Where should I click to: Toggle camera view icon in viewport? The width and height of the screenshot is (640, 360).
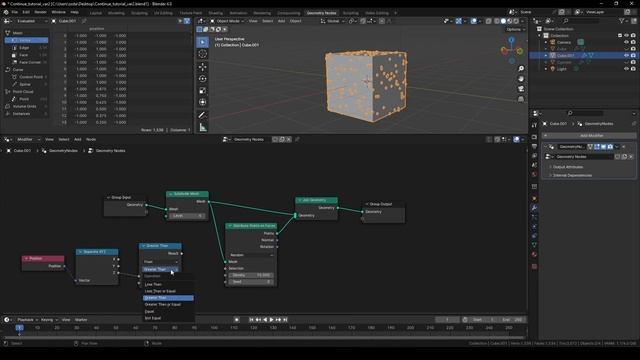click(521, 89)
